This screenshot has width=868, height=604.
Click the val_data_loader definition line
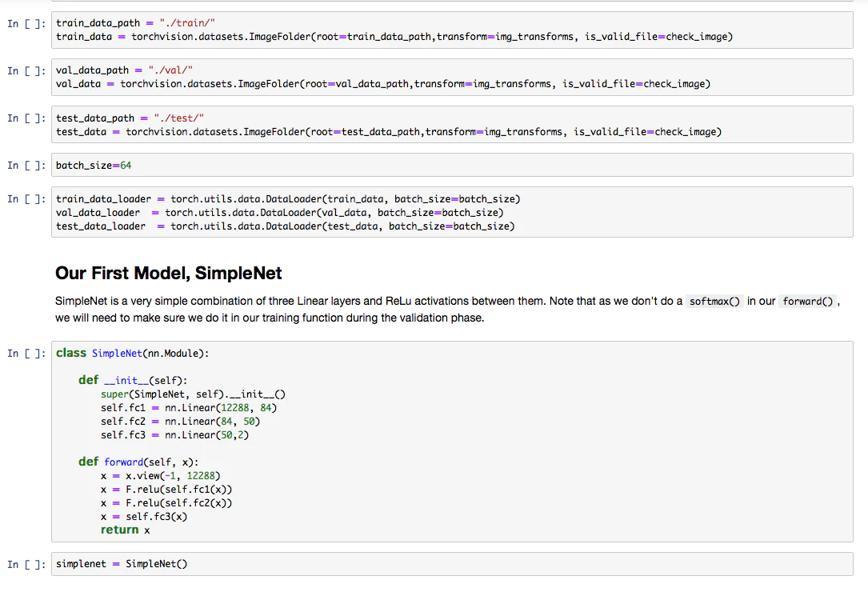tap(279, 213)
